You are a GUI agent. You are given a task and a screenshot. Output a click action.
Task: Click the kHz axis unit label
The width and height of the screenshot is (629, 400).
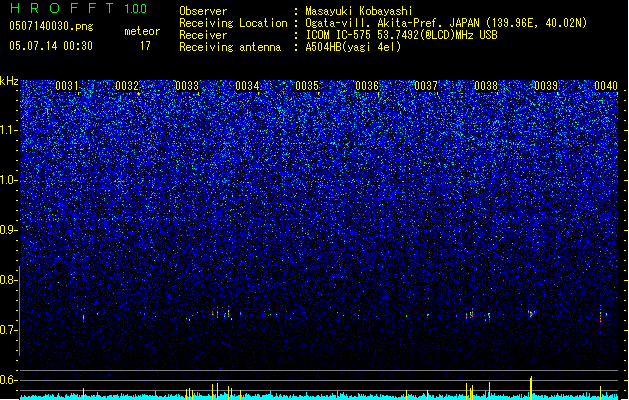click(x=9, y=81)
